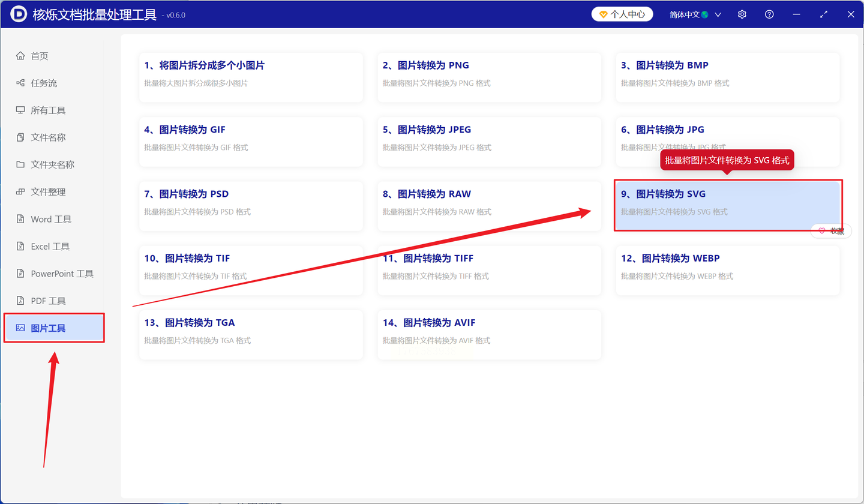864x504 pixels.
Task: Open help via question mark icon
Action: pos(769,14)
